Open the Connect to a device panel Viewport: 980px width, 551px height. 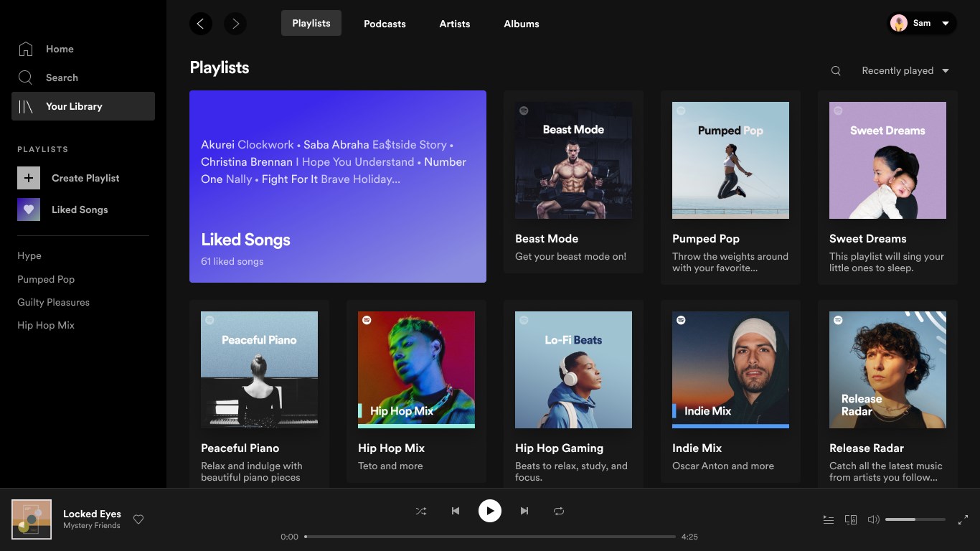(851, 519)
